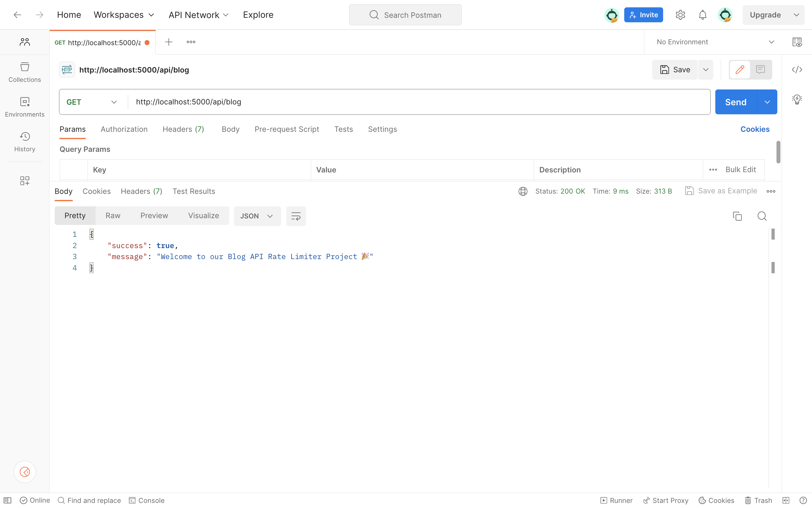
Task: Click the team workspace people icon
Action: coord(25,42)
